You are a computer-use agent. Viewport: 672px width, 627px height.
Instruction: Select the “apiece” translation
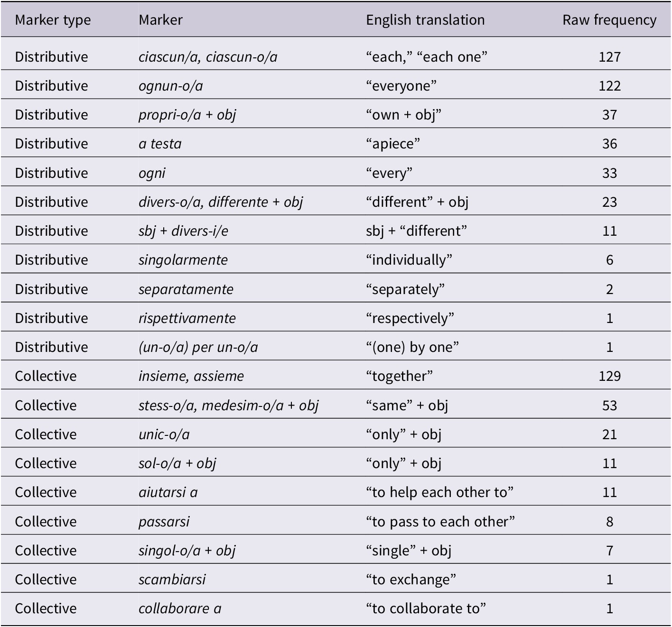pos(393,144)
